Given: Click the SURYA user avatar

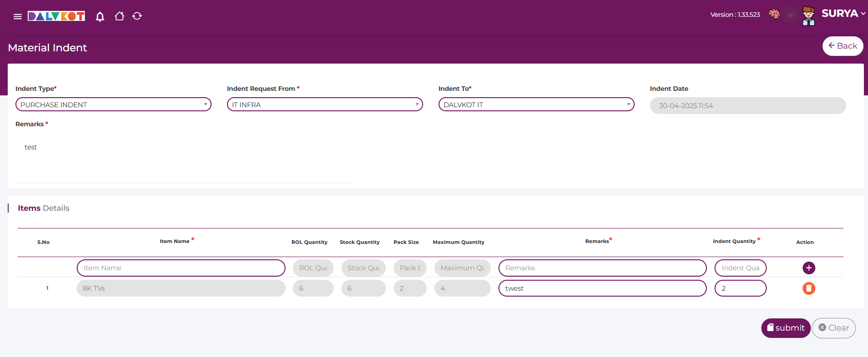Looking at the screenshot, I should pos(808,15).
